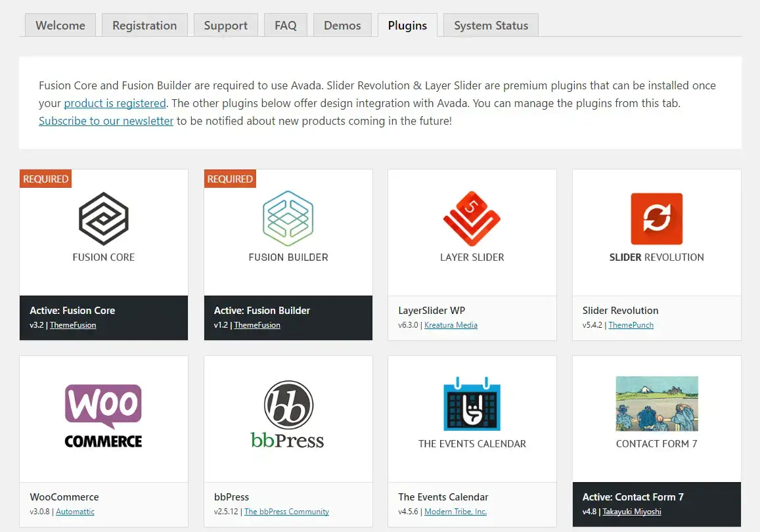Click the REQUIRED badge on Fusion Core
Viewport: 760px width, 532px height.
[45, 179]
